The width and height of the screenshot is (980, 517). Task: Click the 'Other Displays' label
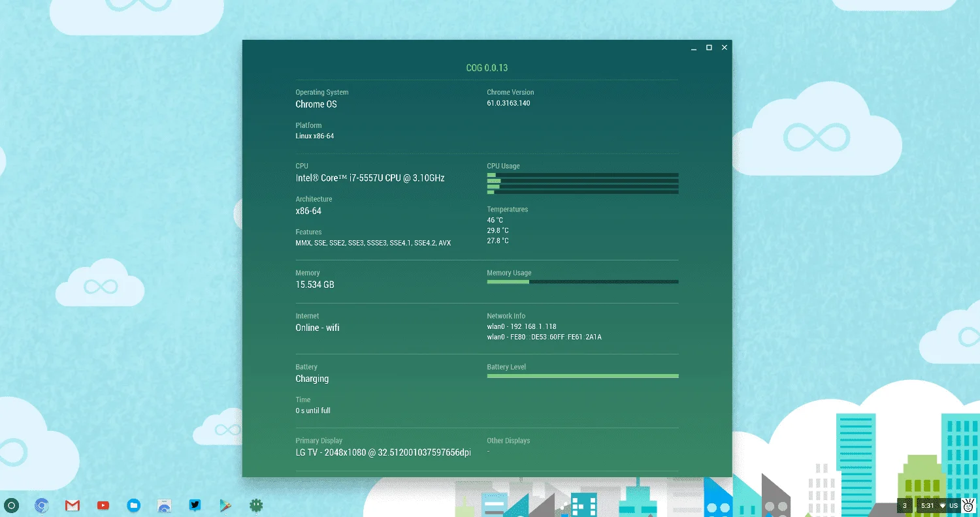[x=508, y=441]
